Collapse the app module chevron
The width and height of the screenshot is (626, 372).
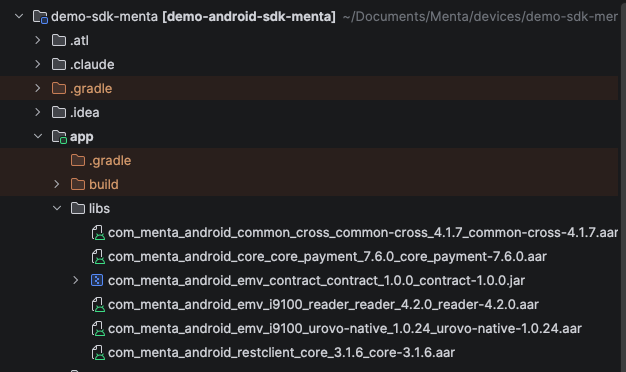coord(38,137)
